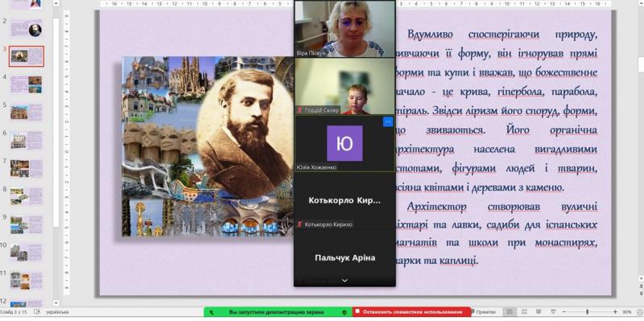Select slide 10 thumbnail

coord(27,253)
